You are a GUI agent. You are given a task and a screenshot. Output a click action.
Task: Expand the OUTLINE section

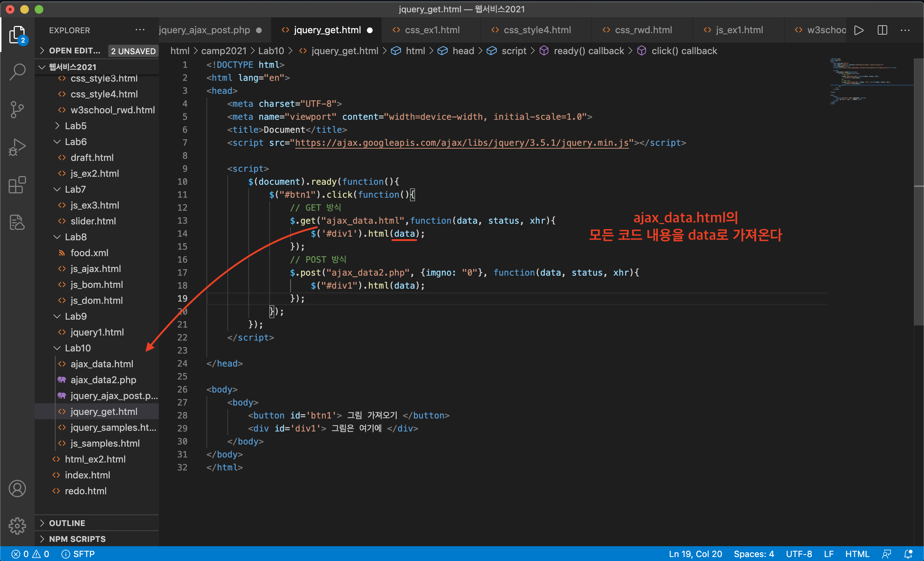point(67,523)
